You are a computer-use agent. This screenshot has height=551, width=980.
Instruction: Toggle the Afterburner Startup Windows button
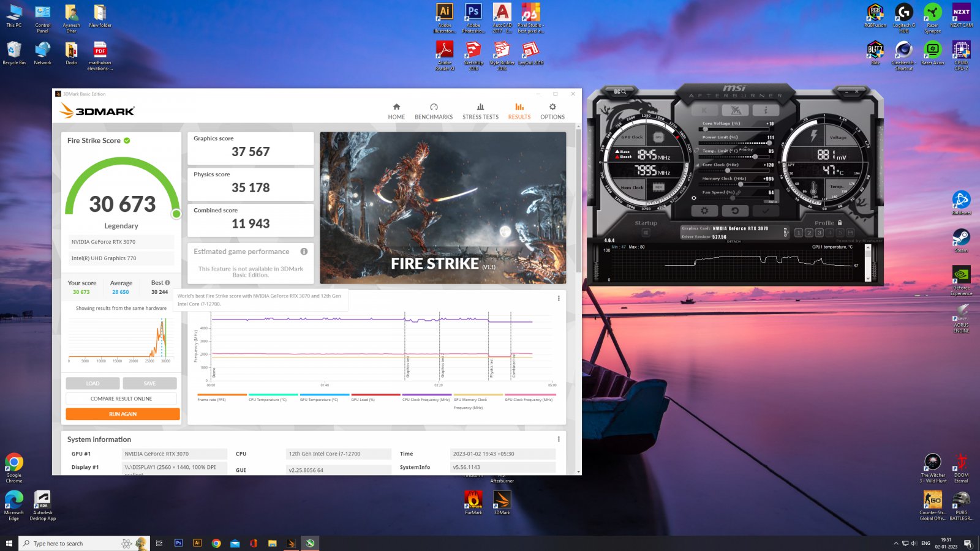646,233
